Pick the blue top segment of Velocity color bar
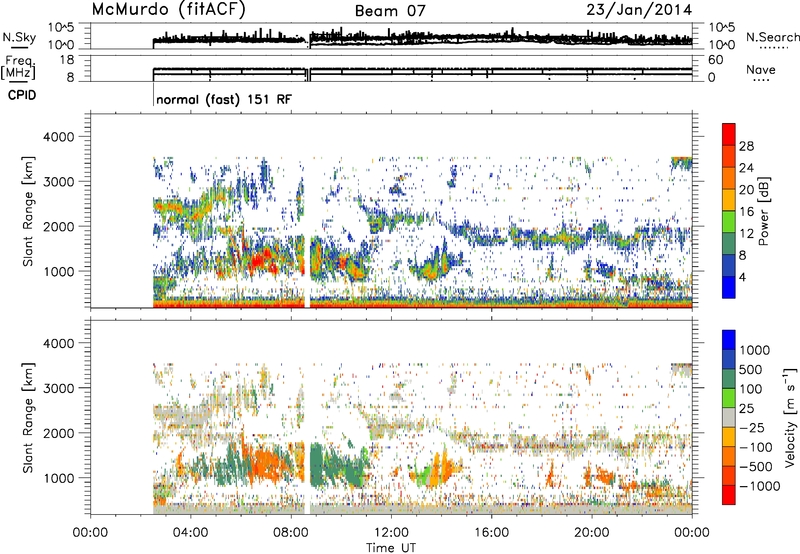 (729, 340)
